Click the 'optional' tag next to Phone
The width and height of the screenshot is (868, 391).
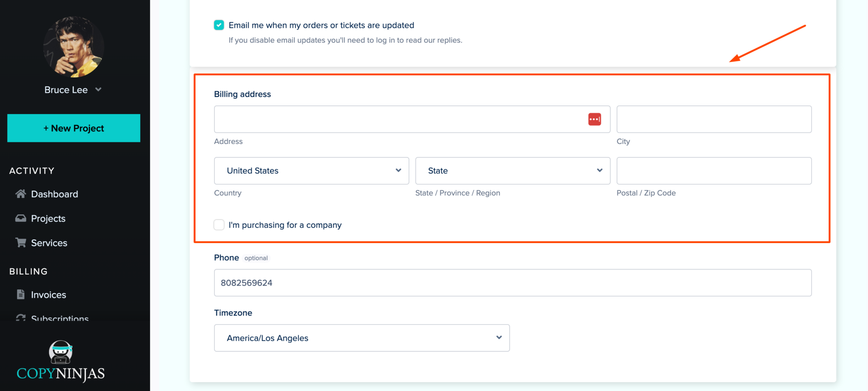[x=256, y=258]
